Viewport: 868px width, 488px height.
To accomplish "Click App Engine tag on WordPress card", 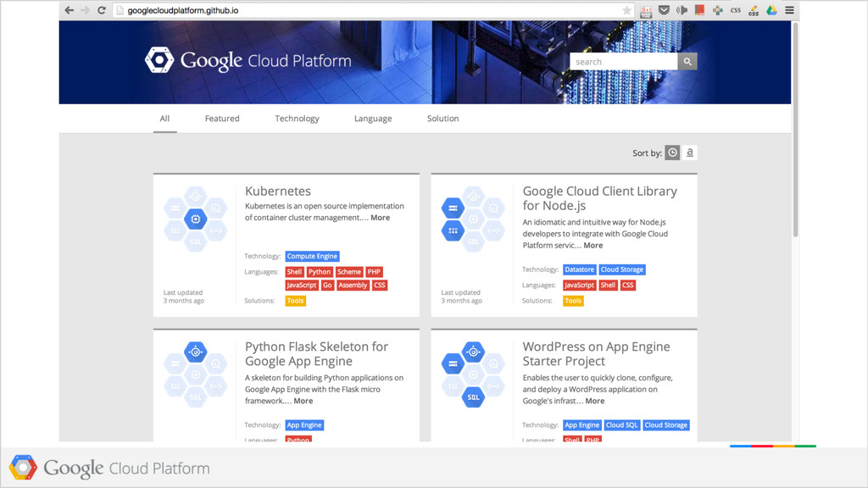I will click(581, 425).
